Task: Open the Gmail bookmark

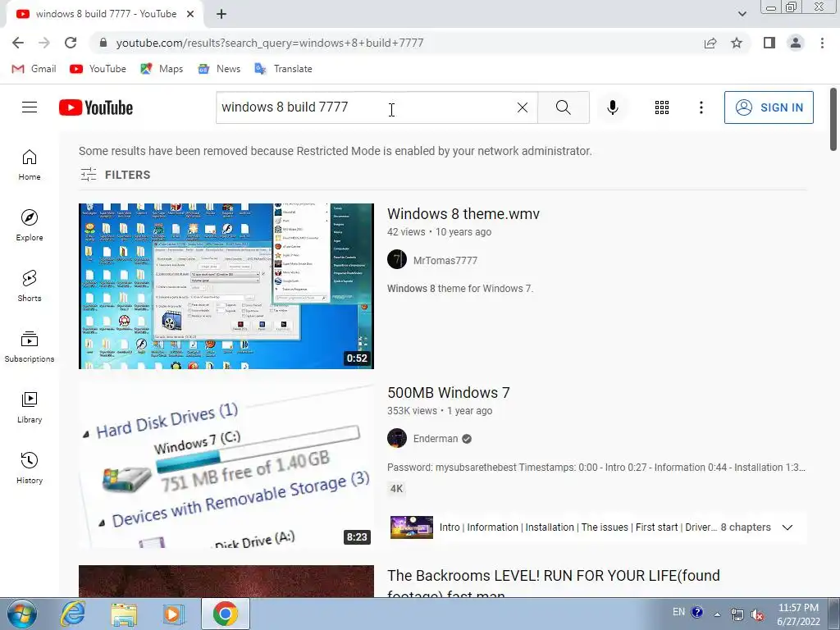Action: [34, 69]
